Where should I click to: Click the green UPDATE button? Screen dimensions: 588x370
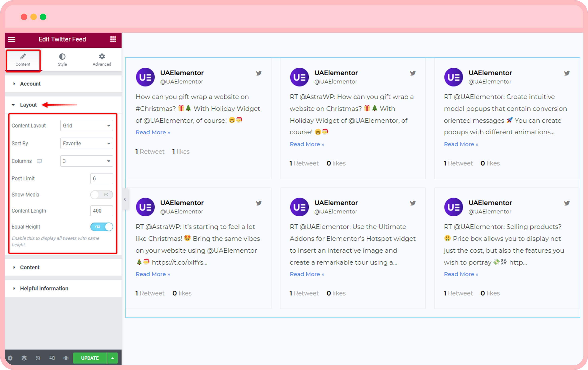click(x=90, y=358)
